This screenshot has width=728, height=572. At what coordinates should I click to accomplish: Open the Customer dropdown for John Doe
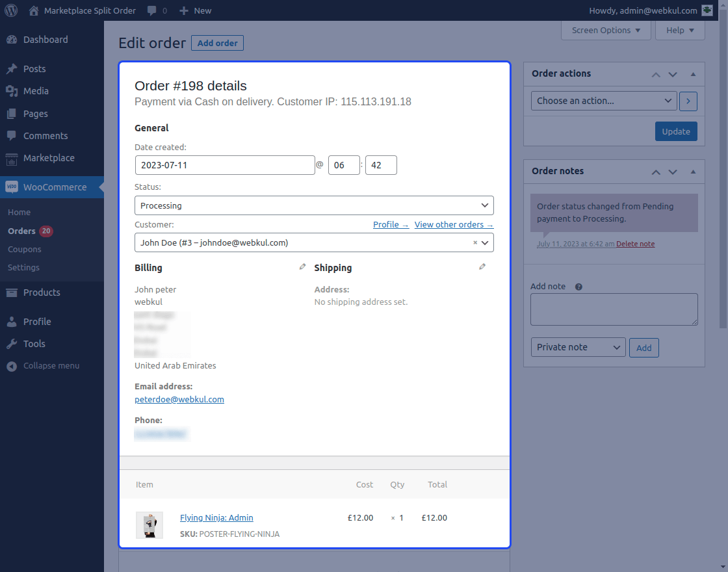coord(314,242)
